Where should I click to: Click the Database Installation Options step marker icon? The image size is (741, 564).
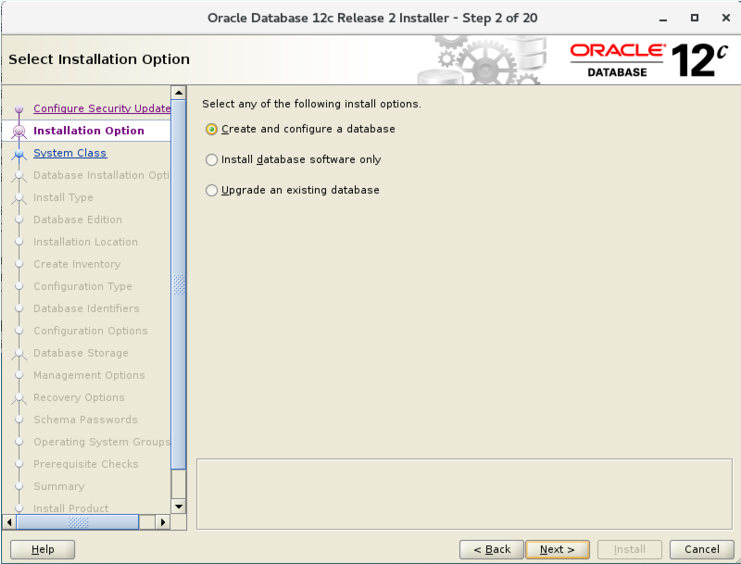19,176
